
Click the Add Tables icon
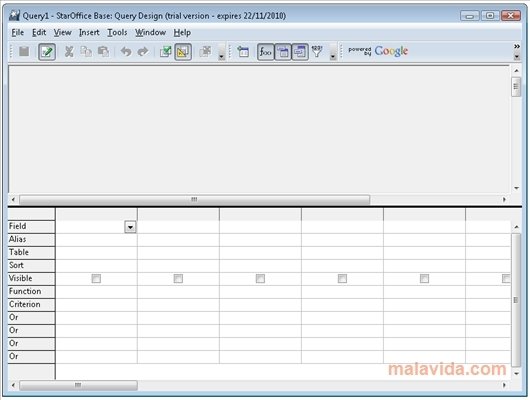click(x=243, y=51)
